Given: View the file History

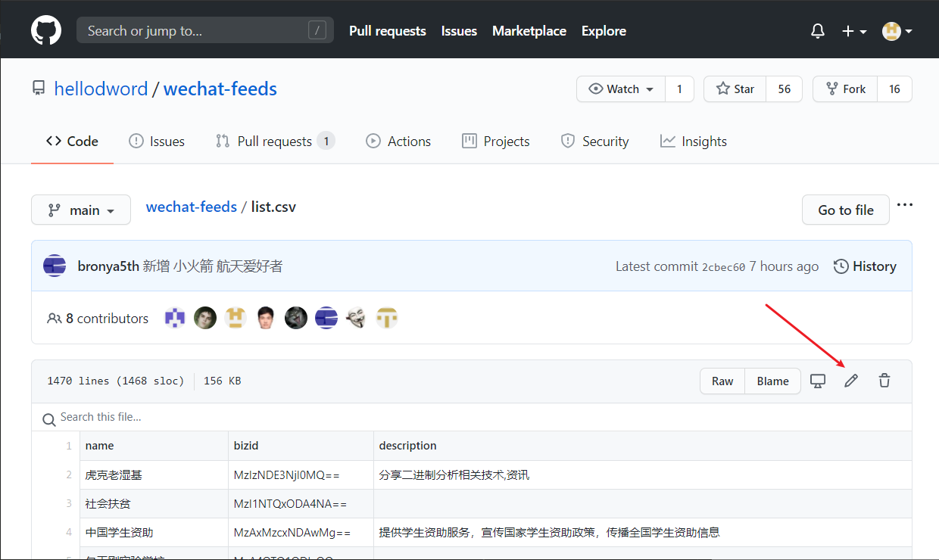Looking at the screenshot, I should [865, 266].
